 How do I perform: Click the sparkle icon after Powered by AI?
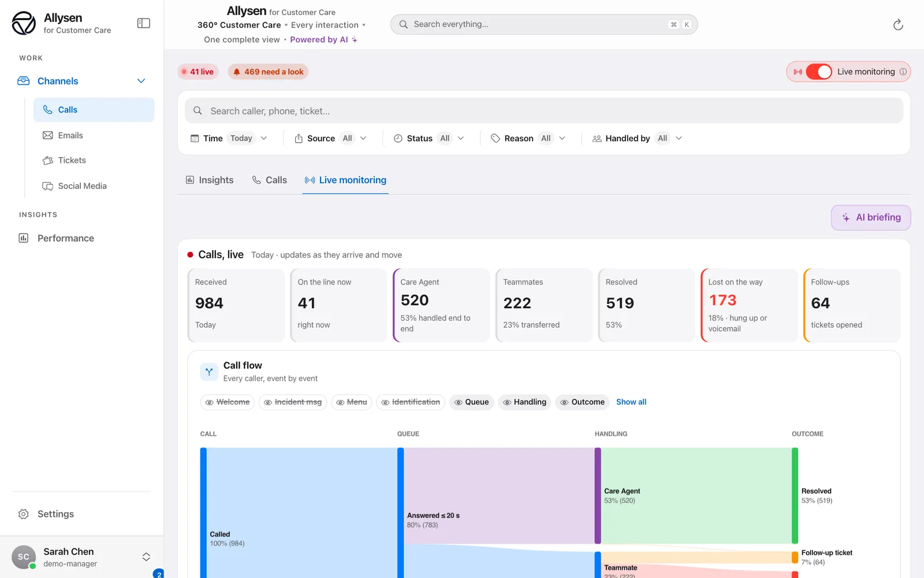tap(355, 40)
